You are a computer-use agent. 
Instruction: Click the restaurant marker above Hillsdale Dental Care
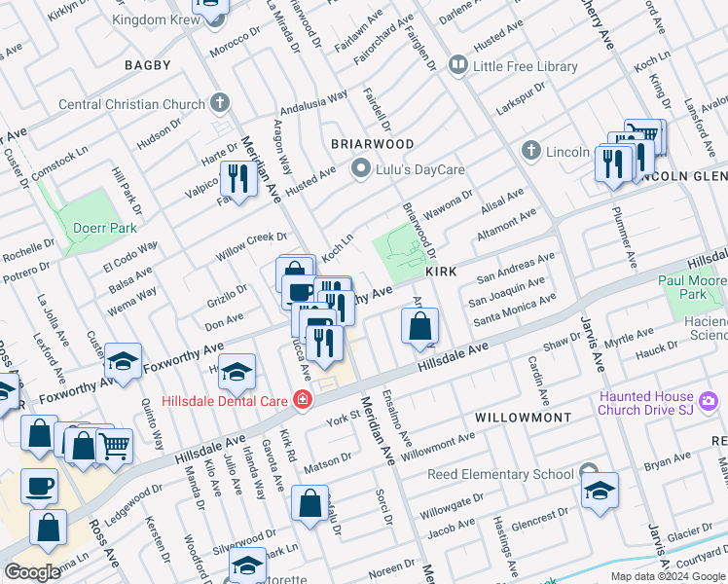click(324, 344)
